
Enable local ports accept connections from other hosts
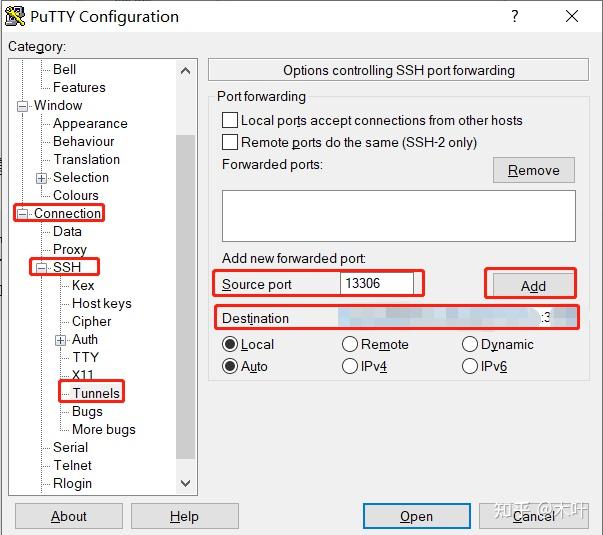coord(230,120)
